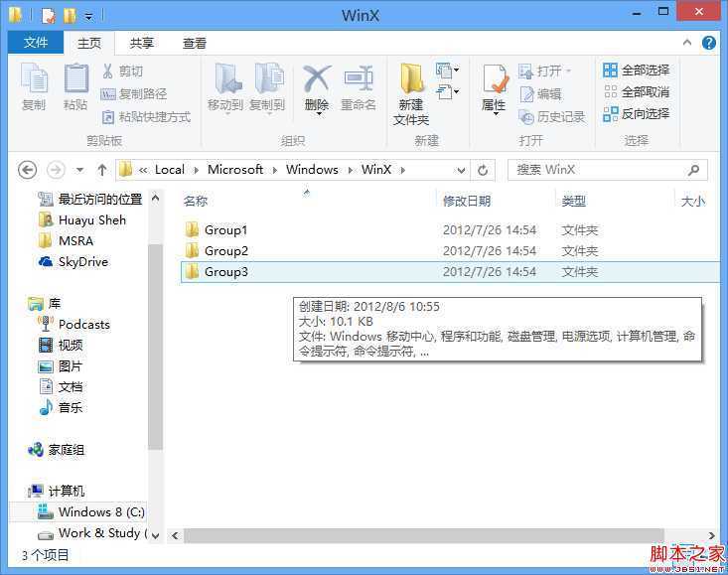Click the Paste (粘贴) ribbon icon
Viewport: 728px width, 575px height.
pos(75,86)
